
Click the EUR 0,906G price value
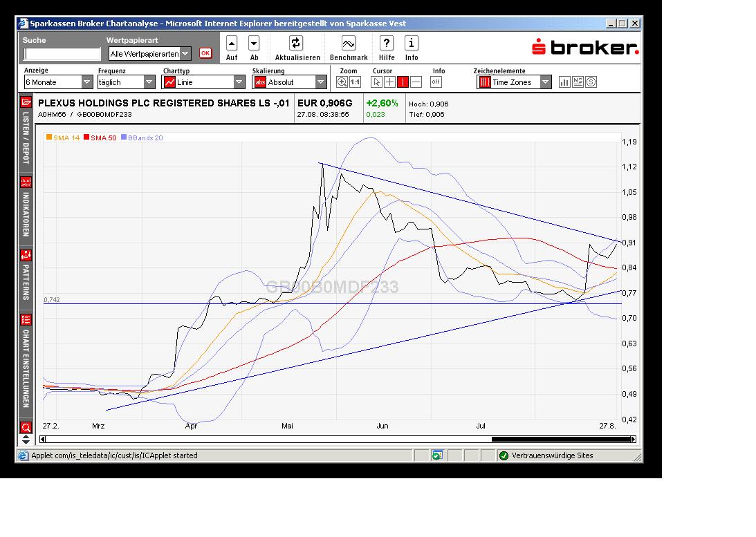324,103
